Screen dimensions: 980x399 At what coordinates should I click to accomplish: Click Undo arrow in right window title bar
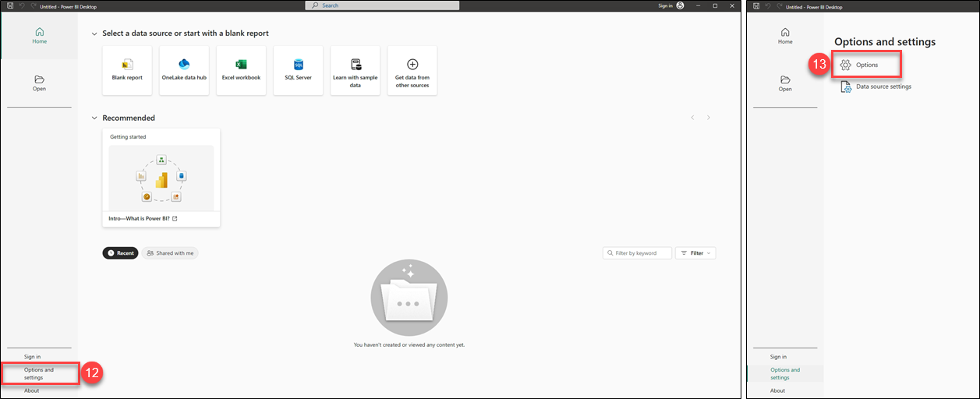767,5
